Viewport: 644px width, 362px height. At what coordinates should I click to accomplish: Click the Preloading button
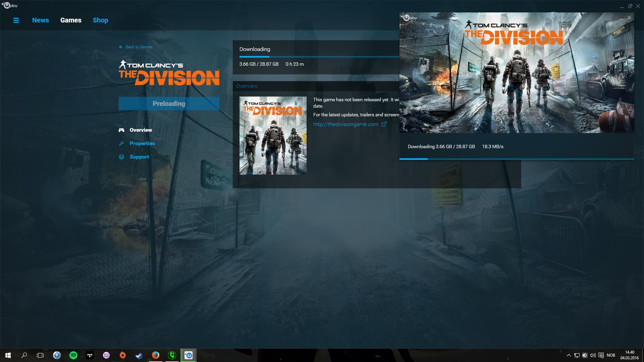pyautogui.click(x=169, y=104)
